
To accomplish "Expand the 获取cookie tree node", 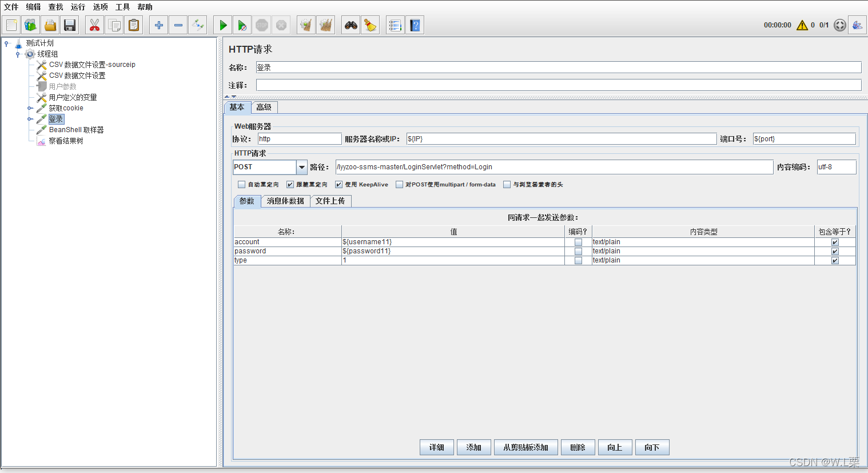I will pos(30,108).
